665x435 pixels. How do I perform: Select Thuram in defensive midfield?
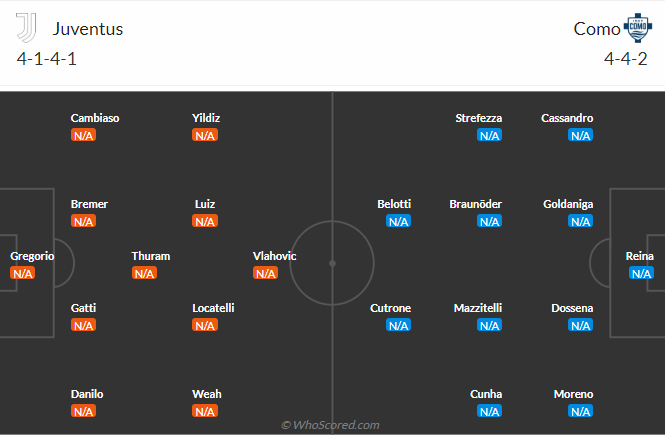coord(151,256)
